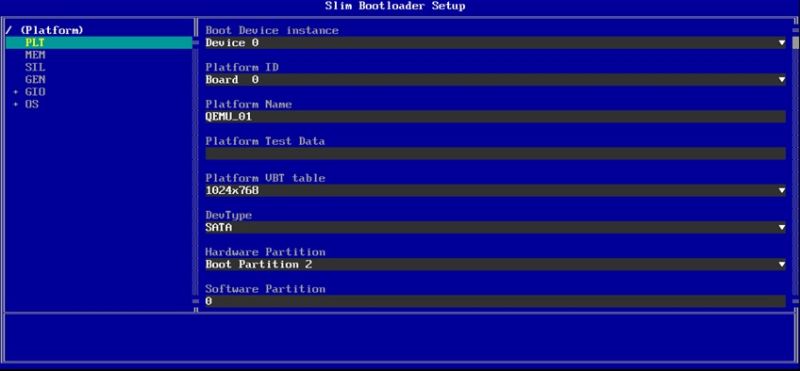Click the (Platform) root node

(x=52, y=31)
